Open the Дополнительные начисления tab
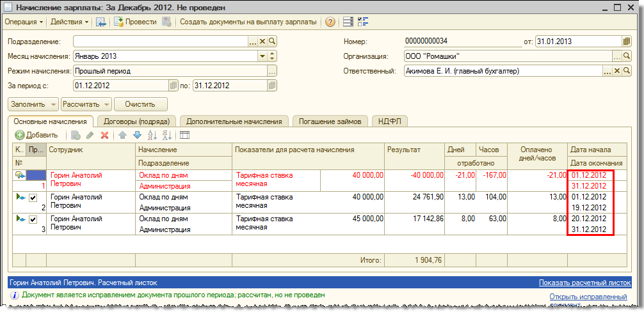Viewport: 644px width, 312px height. coord(234,121)
